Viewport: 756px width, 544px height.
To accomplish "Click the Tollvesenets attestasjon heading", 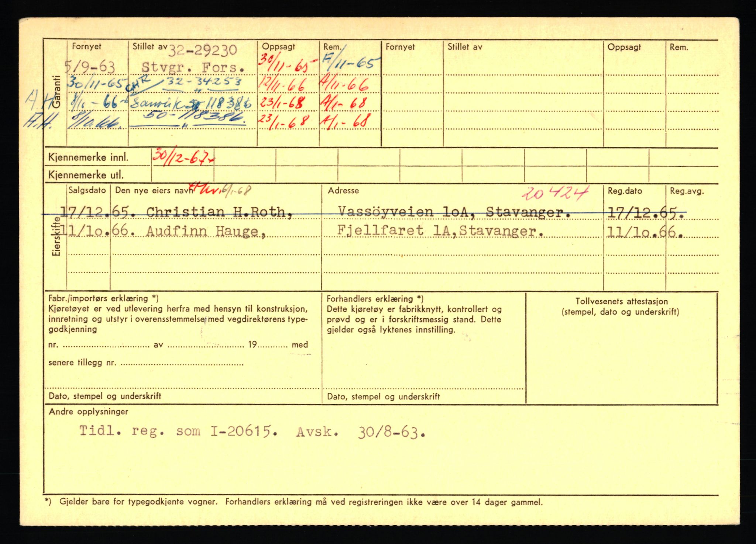I will (x=621, y=301).
